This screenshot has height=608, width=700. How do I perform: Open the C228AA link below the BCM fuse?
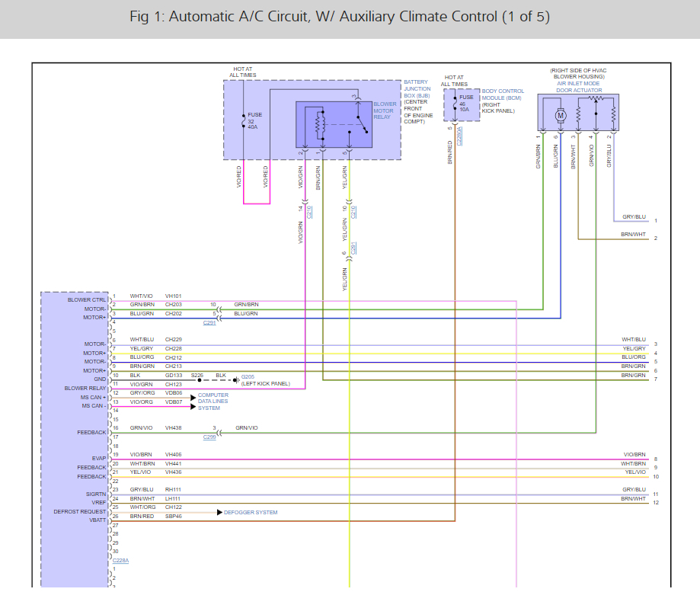tap(459, 136)
